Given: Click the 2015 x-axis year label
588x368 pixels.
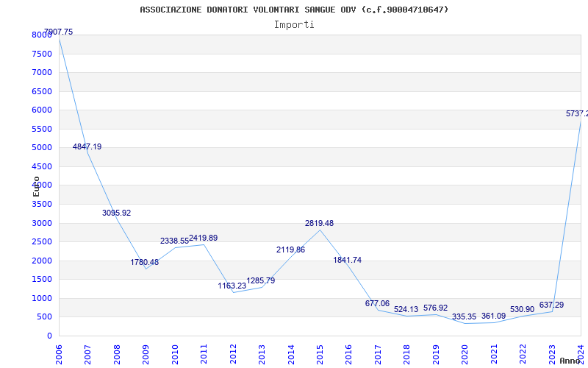Looking at the screenshot, I should pos(320,355).
